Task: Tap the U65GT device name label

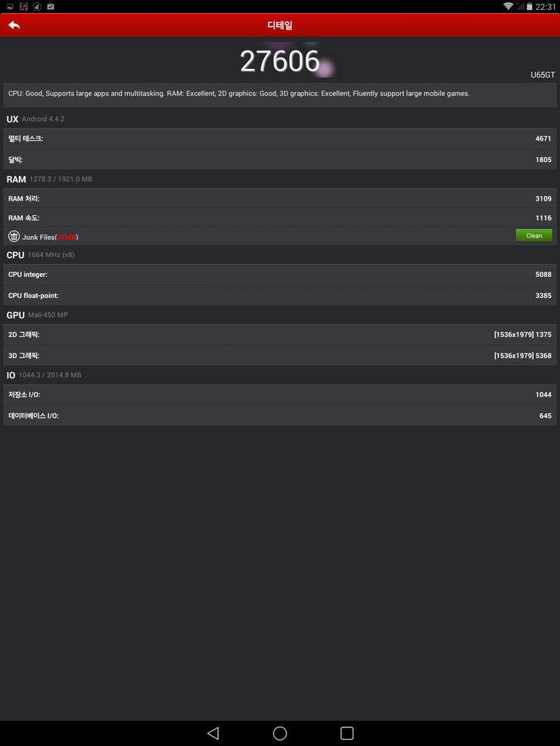Action: point(543,75)
